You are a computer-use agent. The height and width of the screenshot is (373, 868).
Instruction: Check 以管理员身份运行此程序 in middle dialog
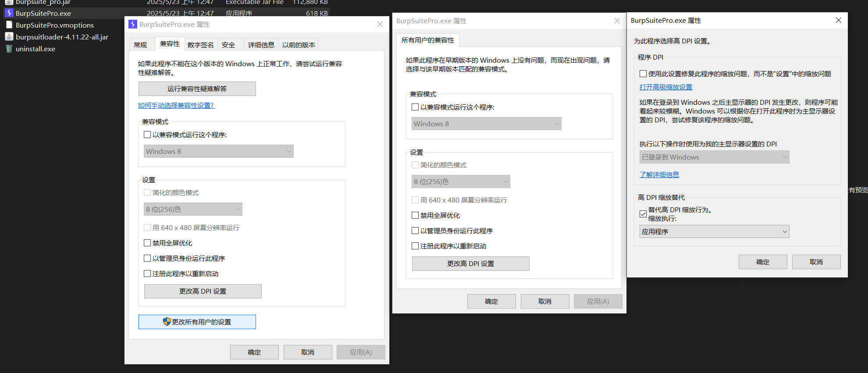(415, 231)
